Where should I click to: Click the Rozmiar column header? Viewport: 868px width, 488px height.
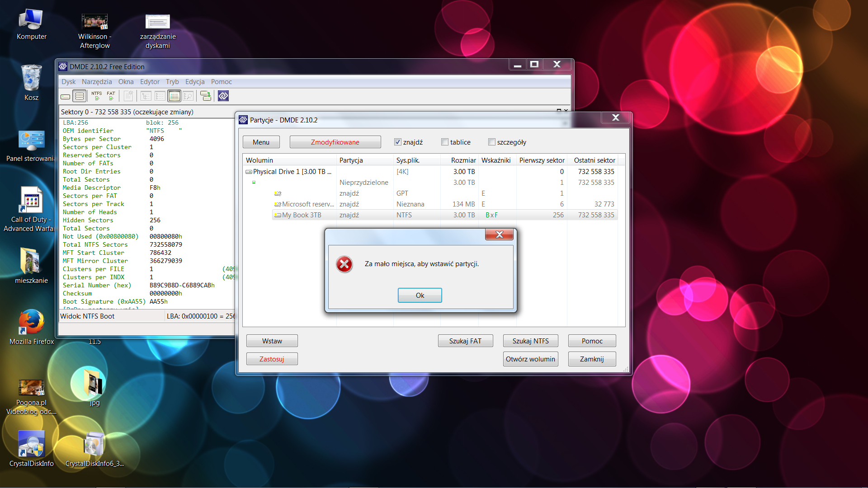click(x=459, y=160)
